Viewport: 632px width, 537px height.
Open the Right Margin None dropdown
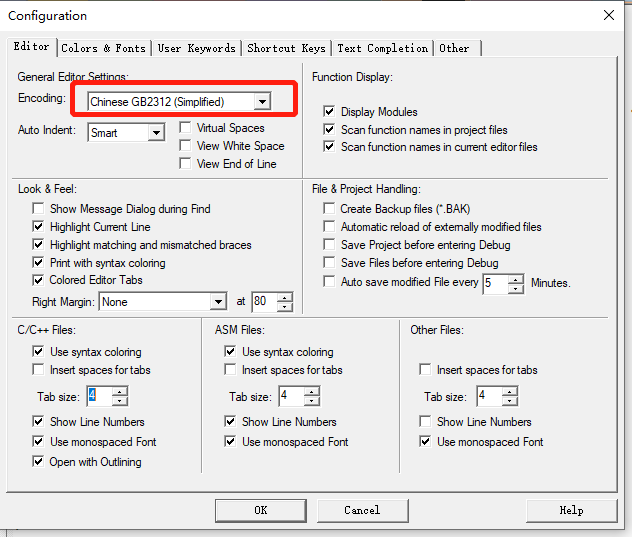click(218, 302)
